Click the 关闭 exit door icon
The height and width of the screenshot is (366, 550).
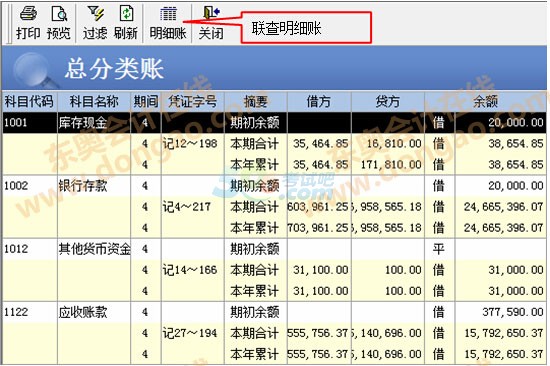pos(211,13)
